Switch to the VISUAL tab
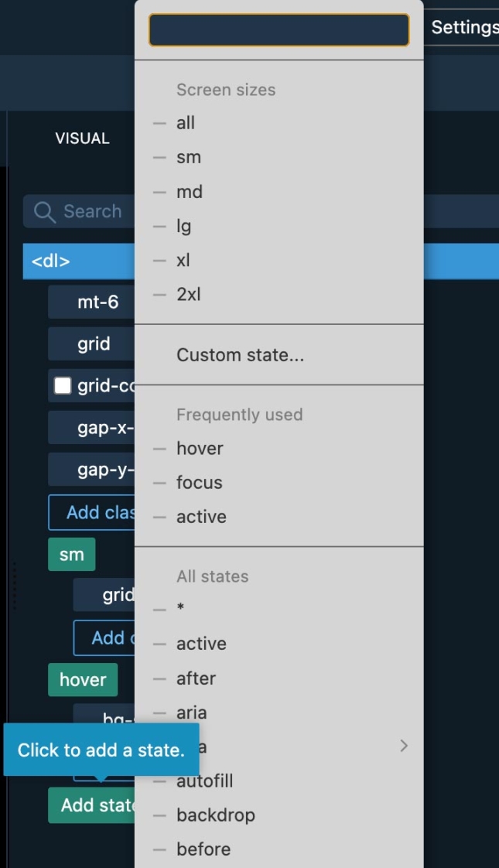The height and width of the screenshot is (868, 499). (x=82, y=138)
